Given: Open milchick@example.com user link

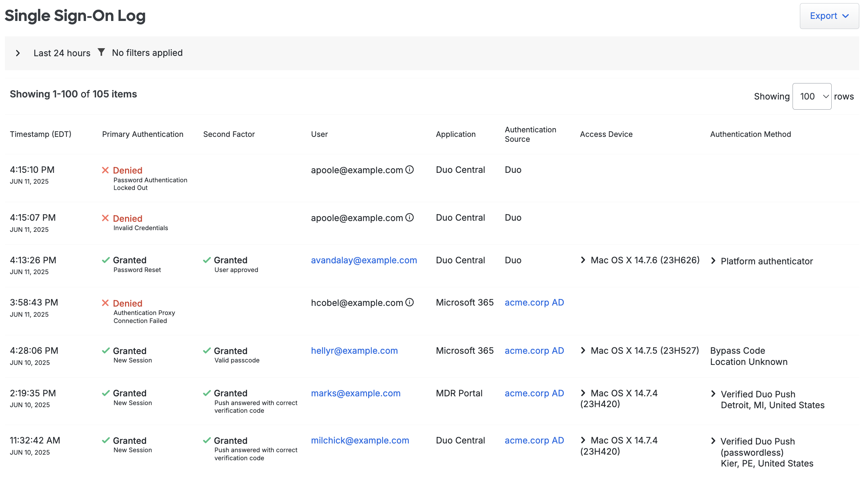Looking at the screenshot, I should 360,440.
